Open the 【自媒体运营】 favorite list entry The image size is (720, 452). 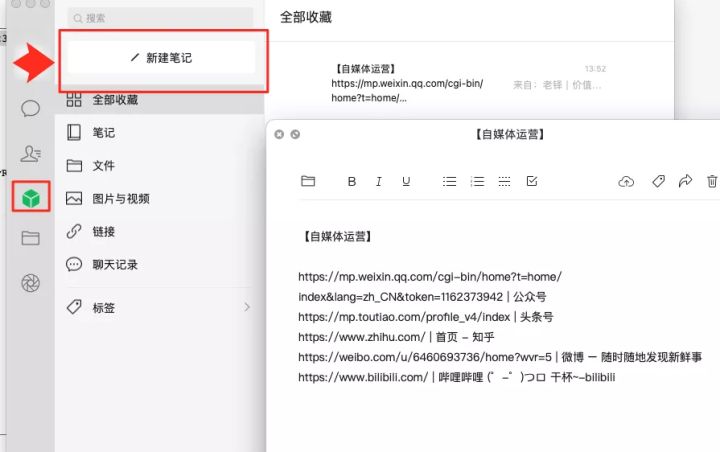(x=471, y=83)
